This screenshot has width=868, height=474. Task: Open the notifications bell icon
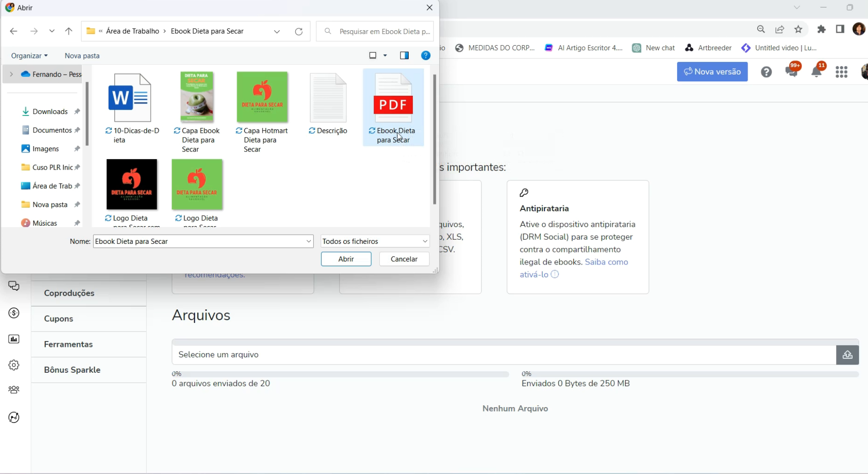pyautogui.click(x=817, y=71)
